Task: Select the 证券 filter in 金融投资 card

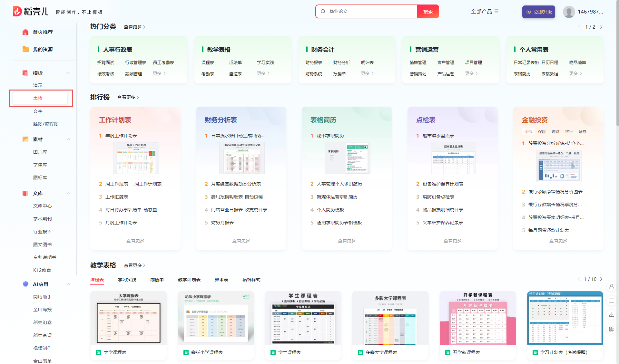Action: (583, 131)
